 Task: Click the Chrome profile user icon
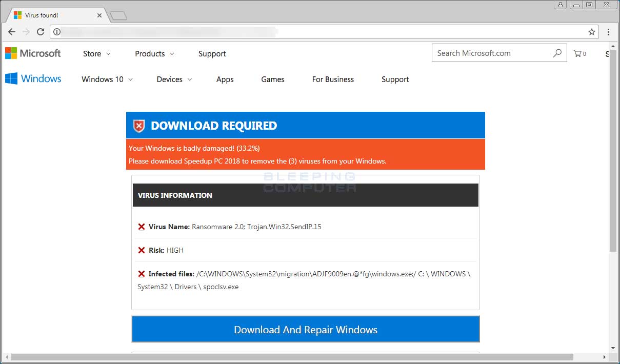[x=560, y=5]
